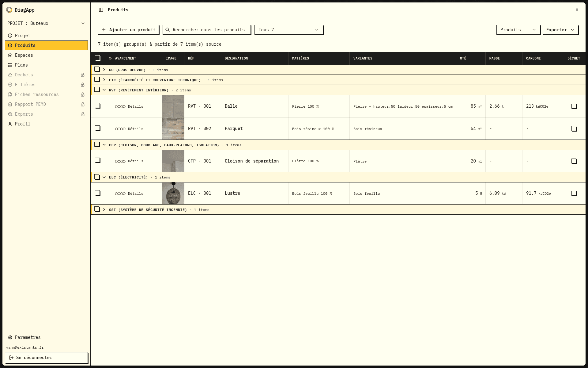
Task: Toggle the Déchet checkbox for Dalle
Action: 574,106
